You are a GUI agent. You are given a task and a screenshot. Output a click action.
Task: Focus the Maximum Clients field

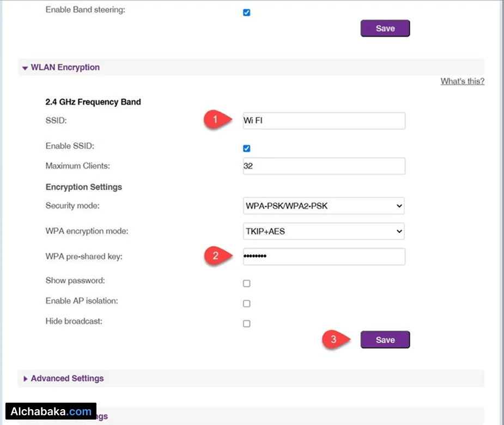coord(324,166)
